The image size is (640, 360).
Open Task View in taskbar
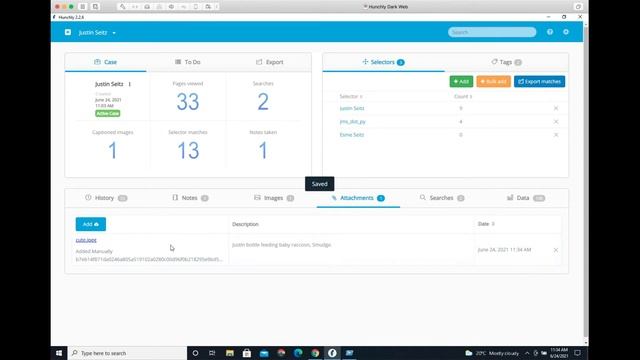click(x=212, y=353)
